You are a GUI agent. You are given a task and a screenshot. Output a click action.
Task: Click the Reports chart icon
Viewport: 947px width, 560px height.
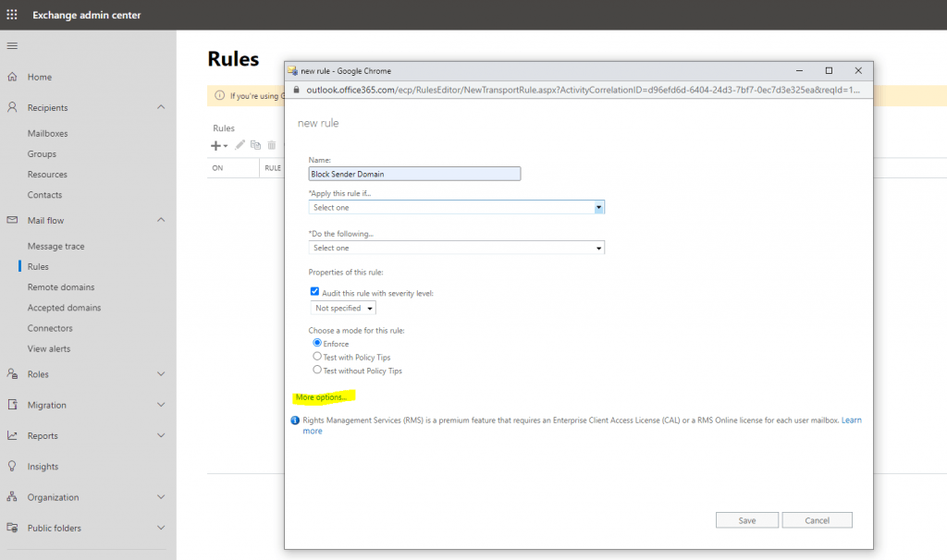point(12,435)
